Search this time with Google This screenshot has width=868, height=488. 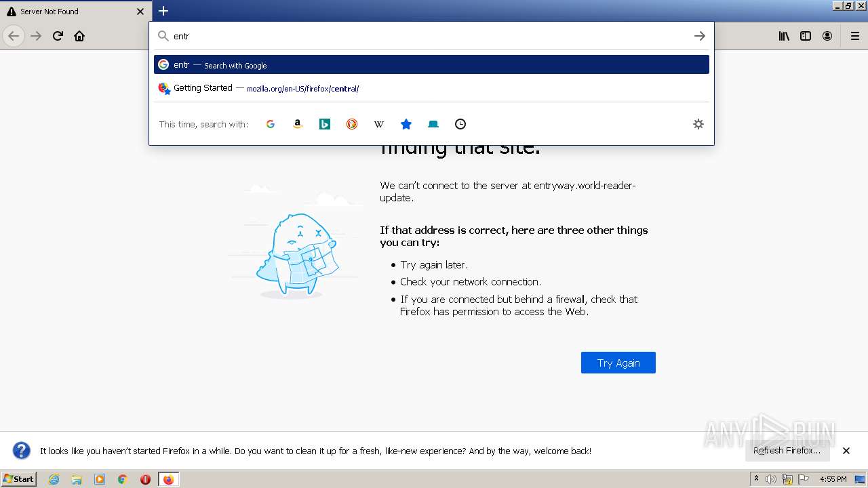point(271,124)
